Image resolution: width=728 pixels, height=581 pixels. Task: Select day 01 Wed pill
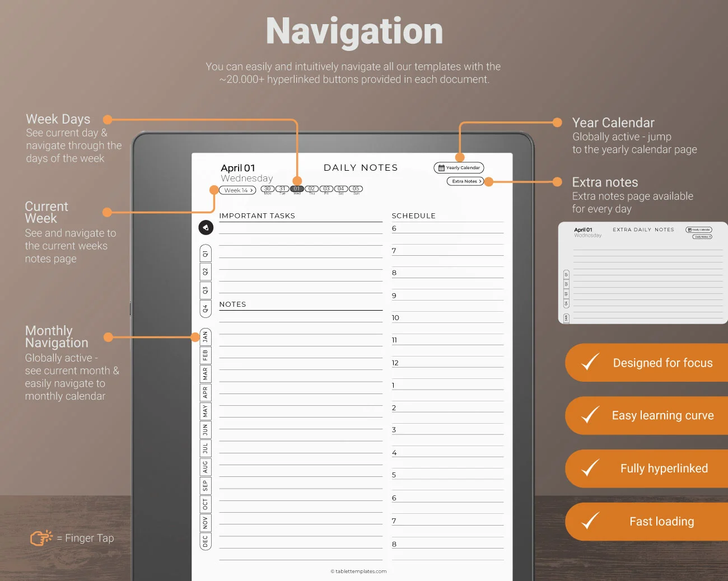297,189
